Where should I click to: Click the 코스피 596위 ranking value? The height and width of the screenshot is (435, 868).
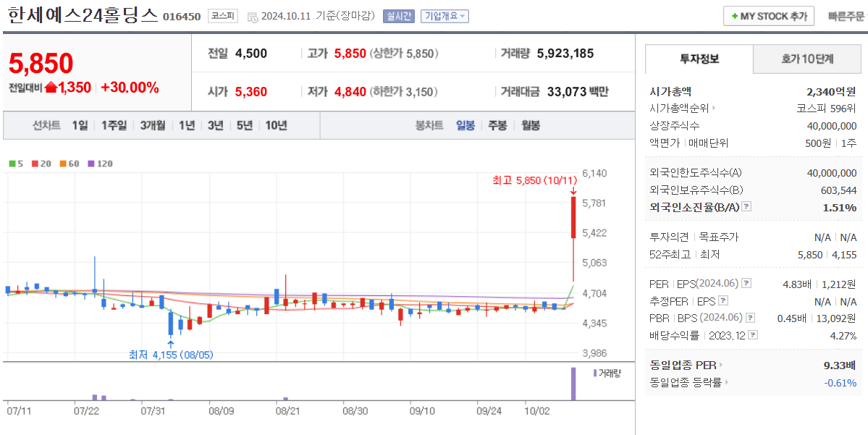(827, 109)
